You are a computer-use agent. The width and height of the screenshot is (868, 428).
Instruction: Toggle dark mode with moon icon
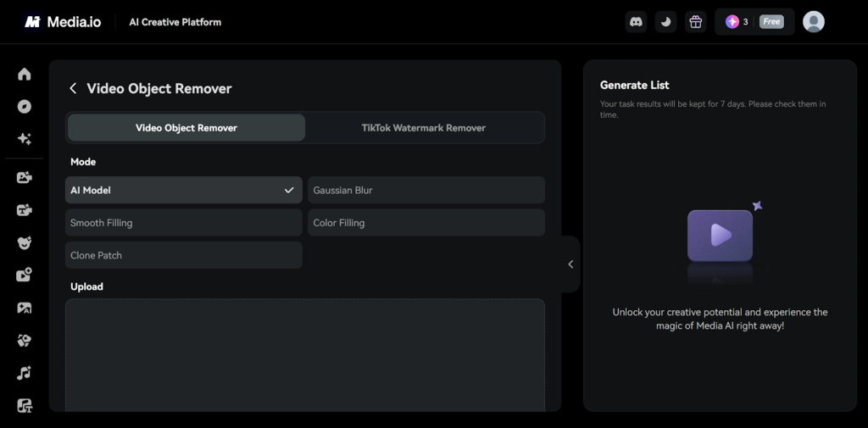point(665,22)
